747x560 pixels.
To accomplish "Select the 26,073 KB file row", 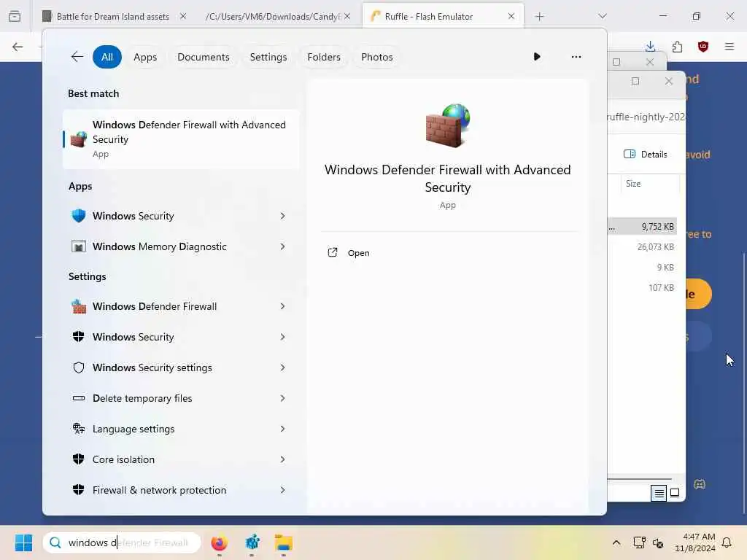I will (642, 246).
